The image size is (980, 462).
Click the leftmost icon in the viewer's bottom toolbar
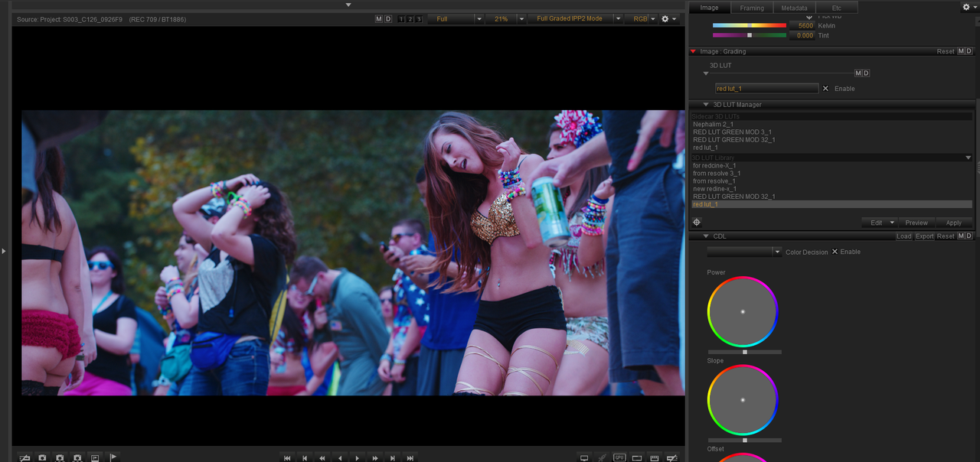pos(24,457)
